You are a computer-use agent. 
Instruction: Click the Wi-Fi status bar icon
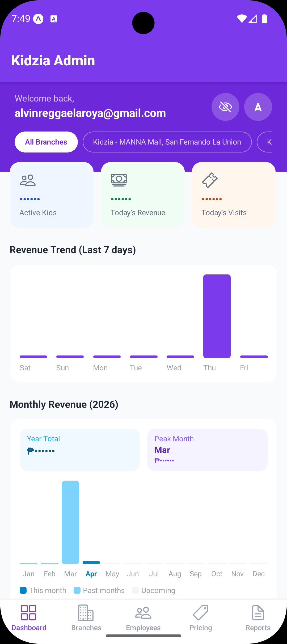pos(242,19)
